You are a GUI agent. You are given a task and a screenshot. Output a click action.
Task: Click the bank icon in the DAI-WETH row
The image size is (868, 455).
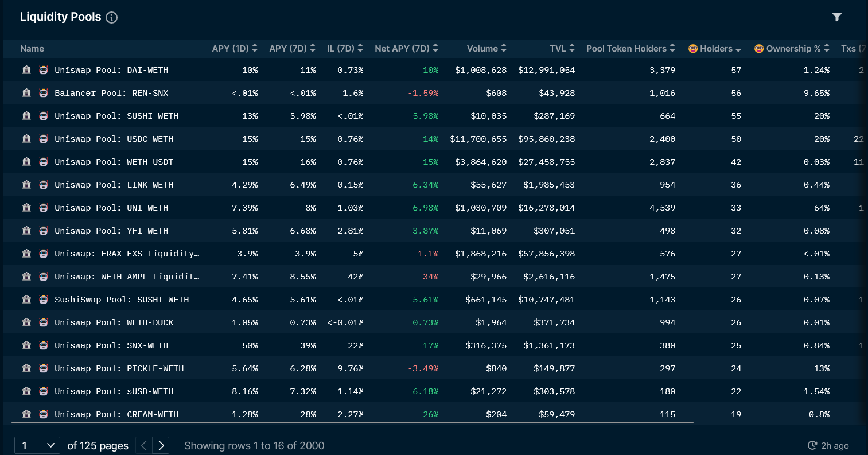pyautogui.click(x=26, y=70)
